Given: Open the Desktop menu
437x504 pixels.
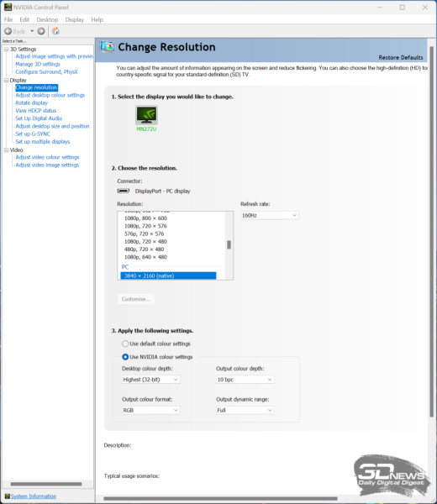Looking at the screenshot, I should (47, 19).
